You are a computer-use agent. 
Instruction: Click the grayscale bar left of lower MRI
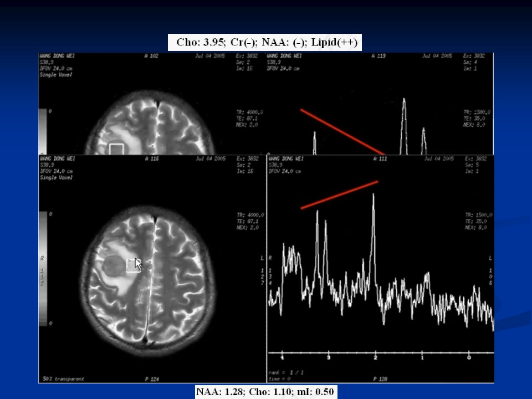(x=43, y=268)
